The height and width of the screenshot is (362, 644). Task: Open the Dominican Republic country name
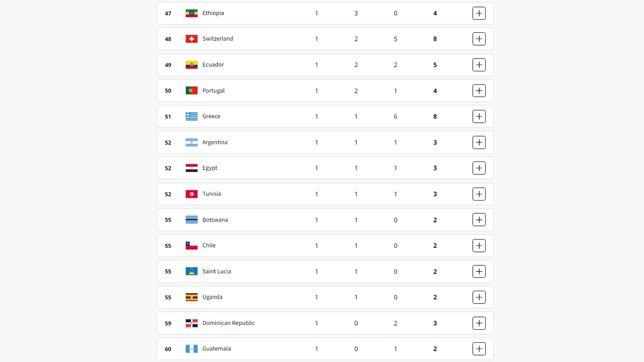point(228,323)
